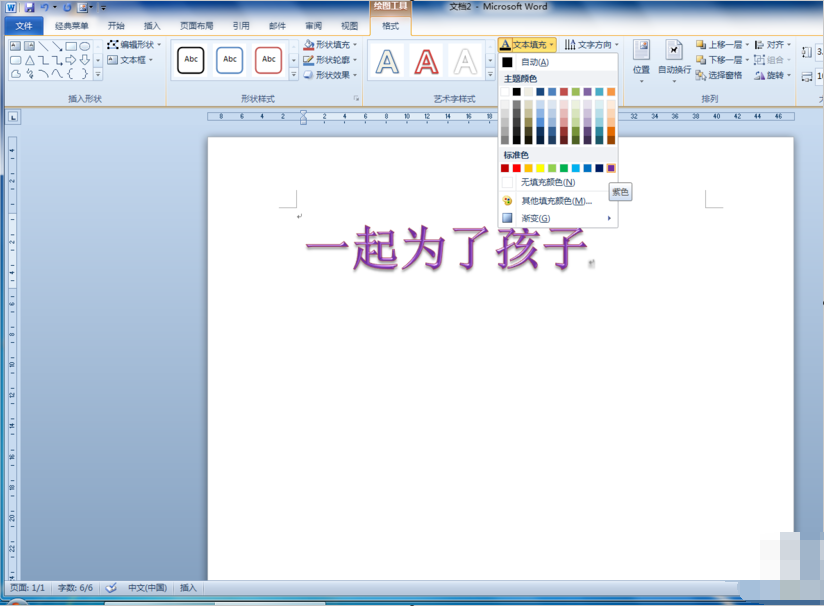
Task: Click the purple WordArt text in document
Action: click(446, 247)
